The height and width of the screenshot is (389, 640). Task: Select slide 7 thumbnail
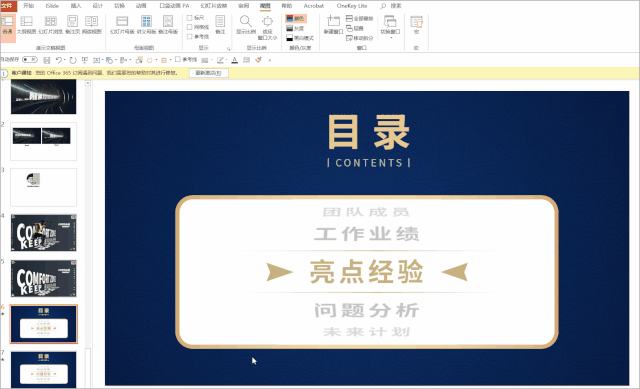[x=43, y=369]
